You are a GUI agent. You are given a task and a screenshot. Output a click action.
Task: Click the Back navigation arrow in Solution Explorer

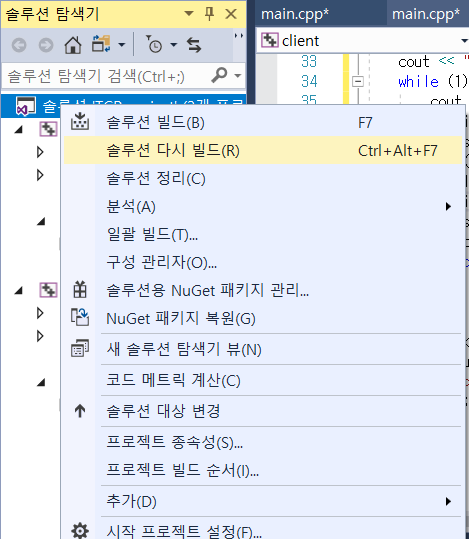(19, 45)
